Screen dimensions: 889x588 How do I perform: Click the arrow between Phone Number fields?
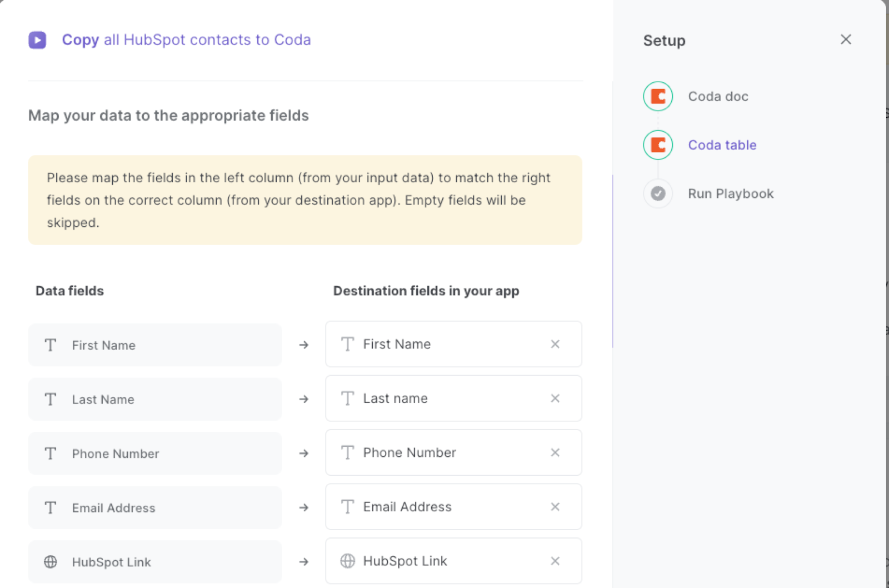point(304,454)
